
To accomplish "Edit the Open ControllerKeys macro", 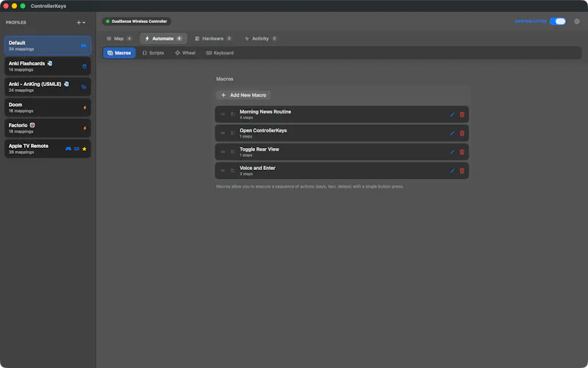I will tap(452, 133).
